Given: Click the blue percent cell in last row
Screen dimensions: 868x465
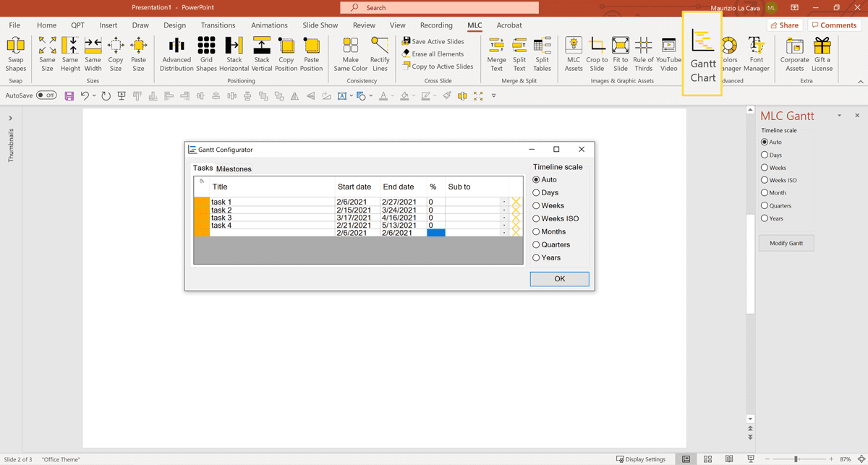Looking at the screenshot, I should tap(436, 233).
